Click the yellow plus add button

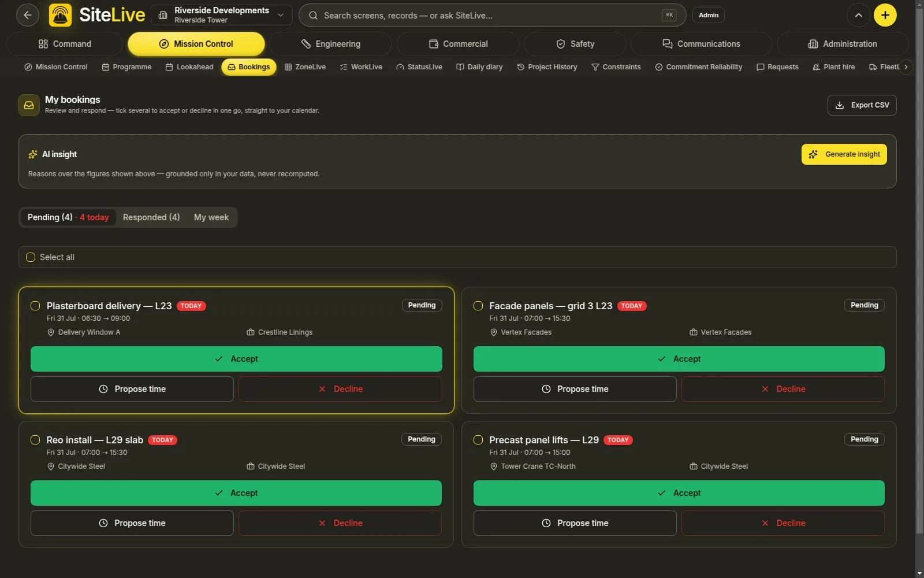click(885, 15)
